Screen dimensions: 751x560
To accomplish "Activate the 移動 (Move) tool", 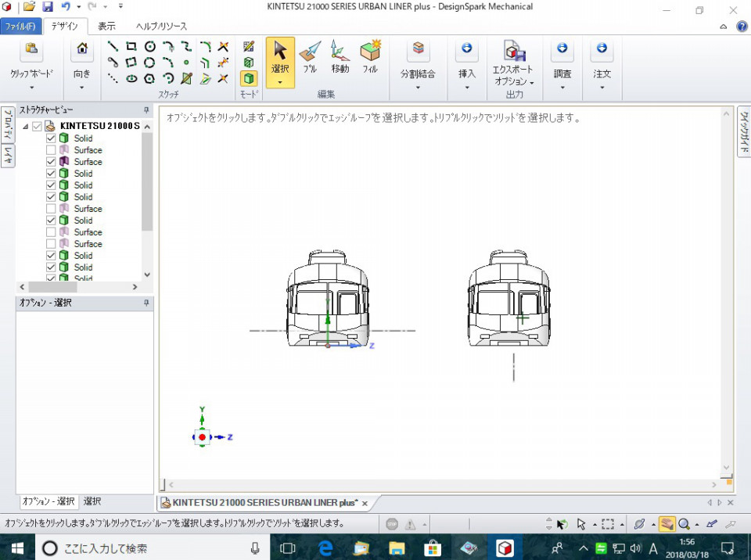I will pos(340,57).
